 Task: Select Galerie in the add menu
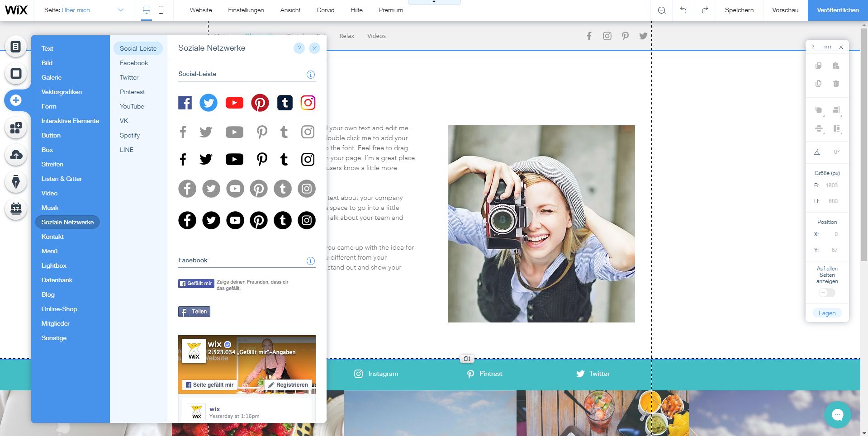(52, 77)
